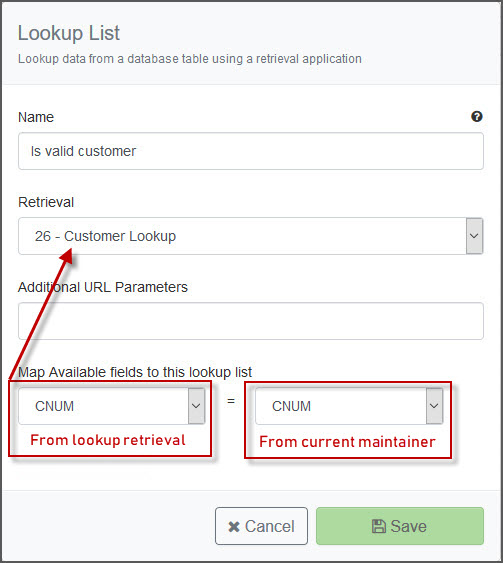Click the floppy disk icon on Save

click(x=379, y=526)
